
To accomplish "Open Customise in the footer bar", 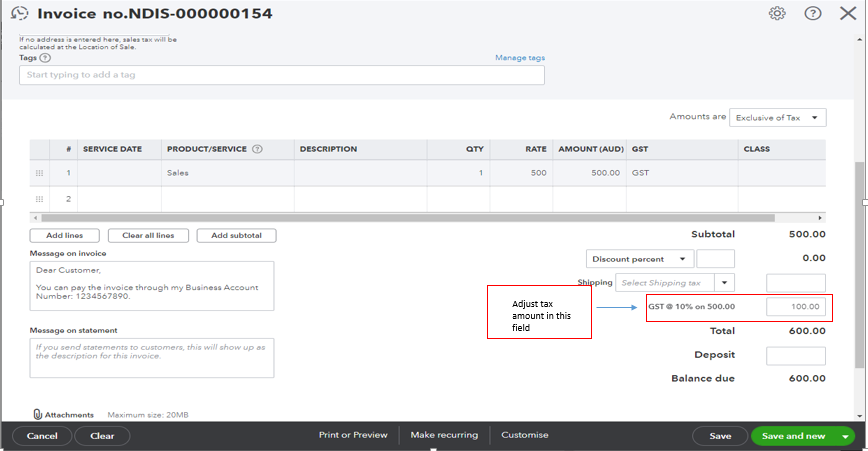I will pos(525,435).
